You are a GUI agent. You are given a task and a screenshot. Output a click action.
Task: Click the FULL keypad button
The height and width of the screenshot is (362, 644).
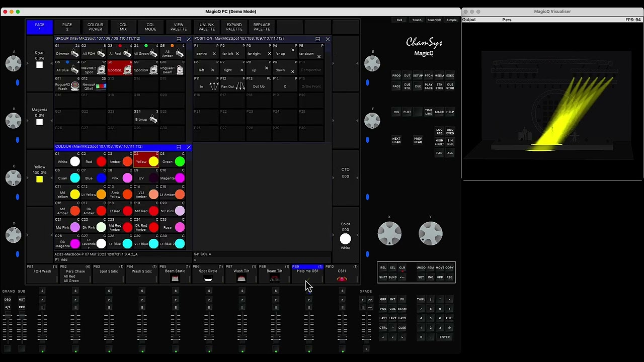click(449, 318)
